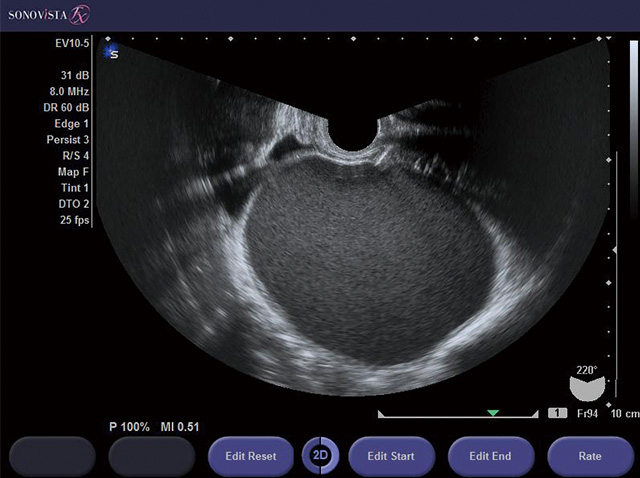Select the DR 60 dB dynamic range
This screenshot has height=478, width=640.
click(66, 107)
